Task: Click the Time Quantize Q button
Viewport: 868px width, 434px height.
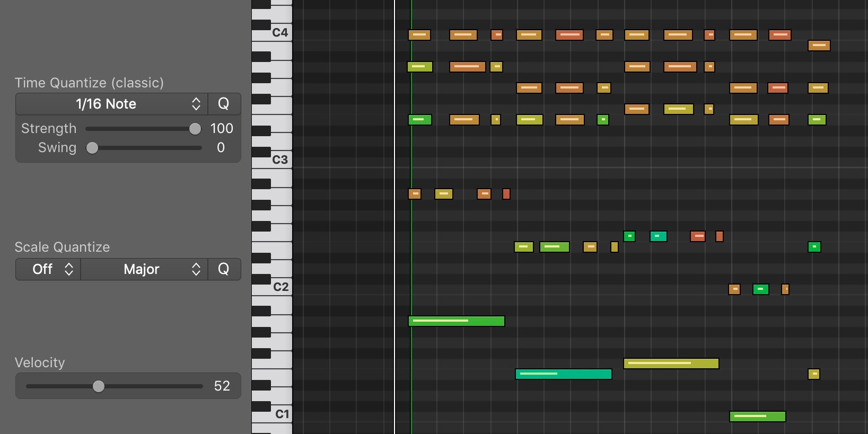Action: point(224,104)
